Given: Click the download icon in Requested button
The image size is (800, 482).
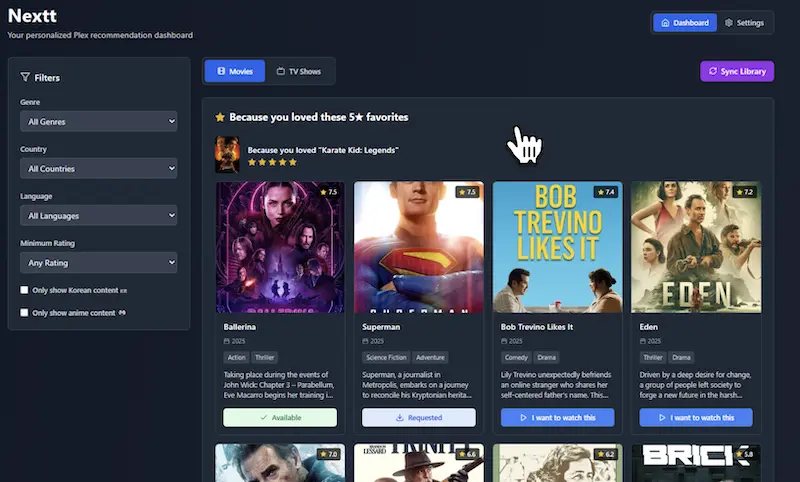Looking at the screenshot, I should point(399,418).
